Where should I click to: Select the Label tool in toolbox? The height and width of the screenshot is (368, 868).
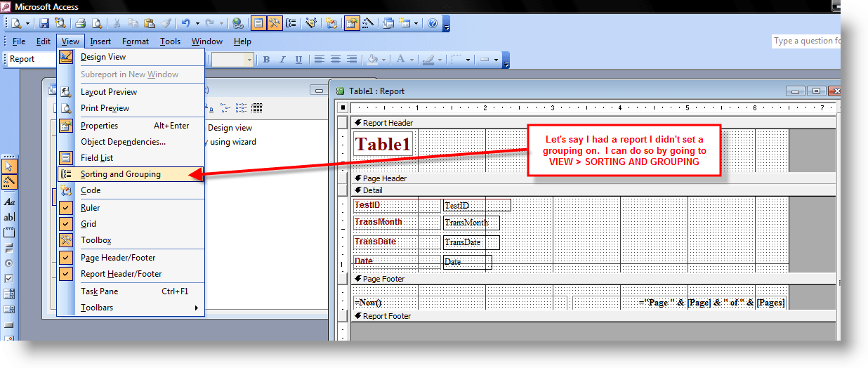(9, 202)
